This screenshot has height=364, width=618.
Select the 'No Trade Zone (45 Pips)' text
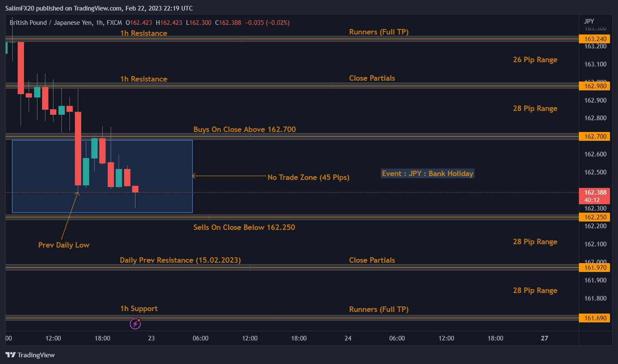pyautogui.click(x=308, y=177)
